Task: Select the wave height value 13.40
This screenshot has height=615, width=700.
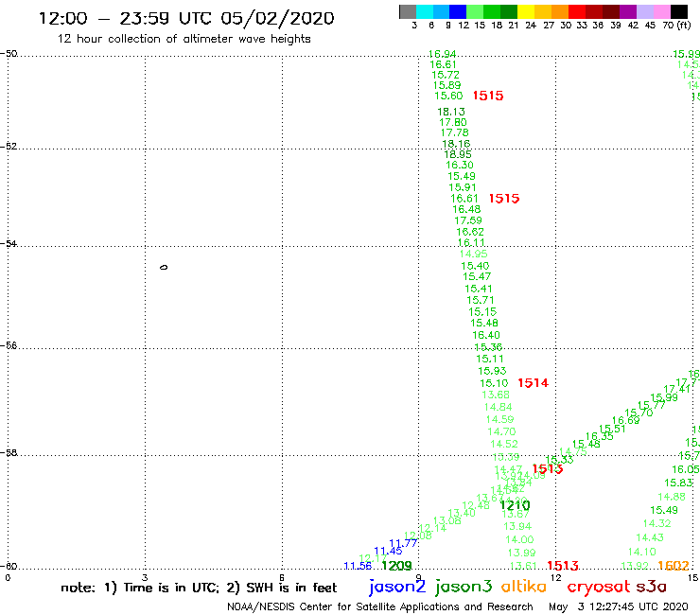Action: click(462, 513)
